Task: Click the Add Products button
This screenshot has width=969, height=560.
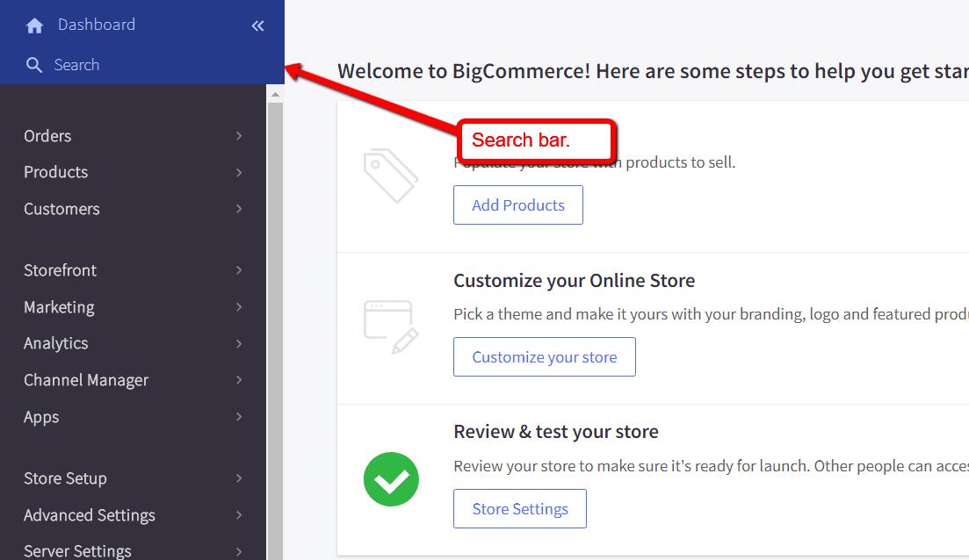Action: pyautogui.click(x=517, y=205)
